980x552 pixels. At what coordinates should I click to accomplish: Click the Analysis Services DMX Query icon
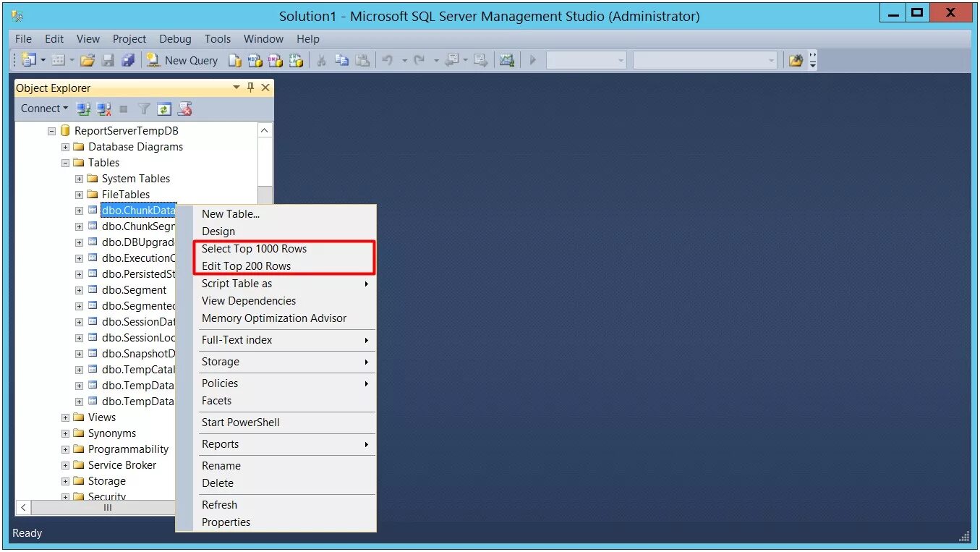[x=276, y=61]
